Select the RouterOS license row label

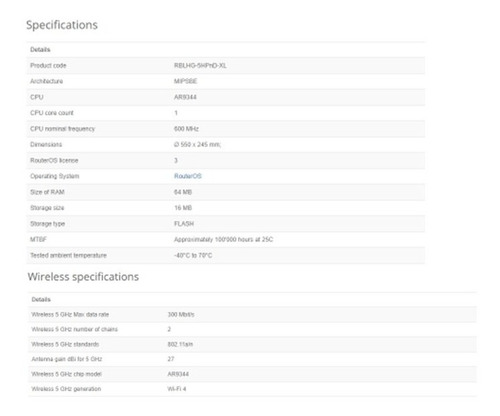[x=54, y=160]
